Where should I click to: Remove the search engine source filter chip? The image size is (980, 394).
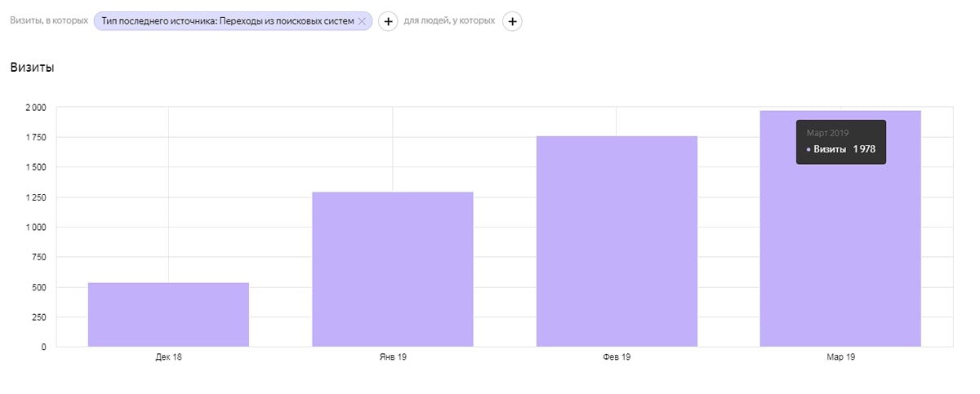click(x=362, y=21)
